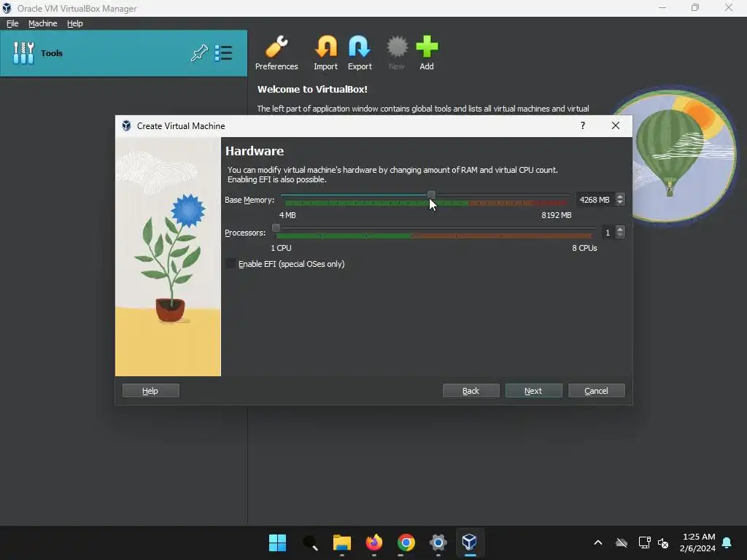This screenshot has width=747, height=560.
Task: Click the 8 CPUs maximum label
Action: coord(584,248)
